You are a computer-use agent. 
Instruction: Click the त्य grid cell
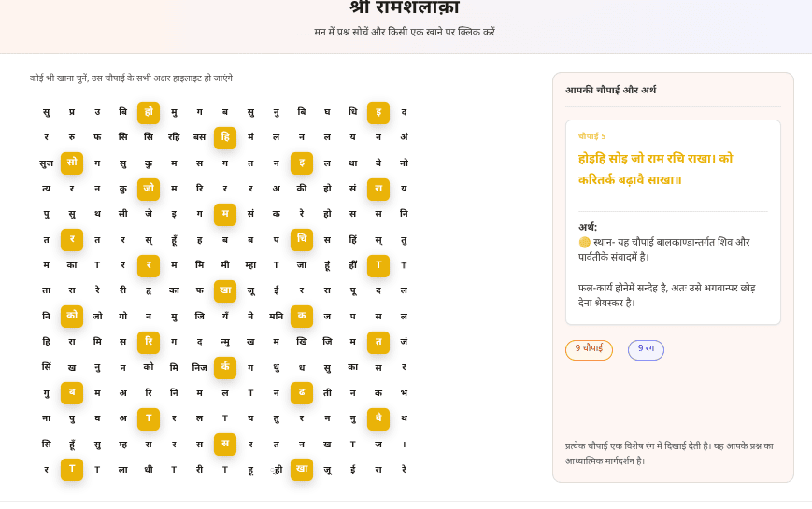tap(46, 189)
